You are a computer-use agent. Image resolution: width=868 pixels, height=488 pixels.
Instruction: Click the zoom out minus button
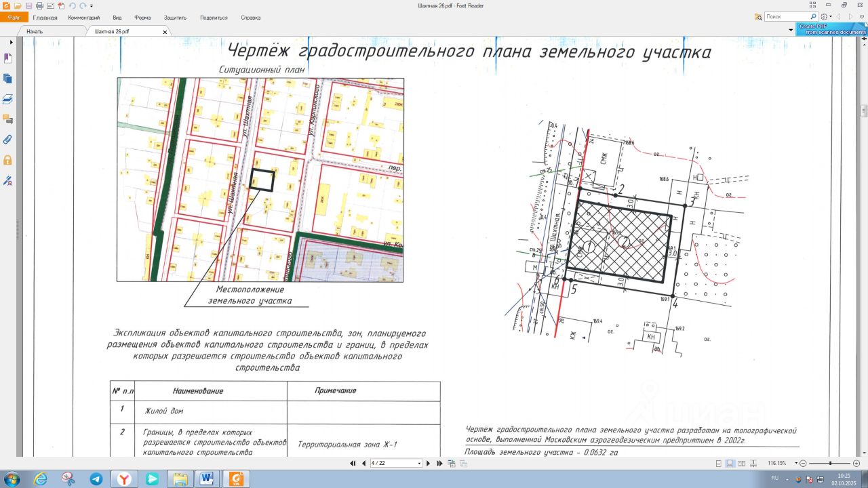(x=804, y=464)
